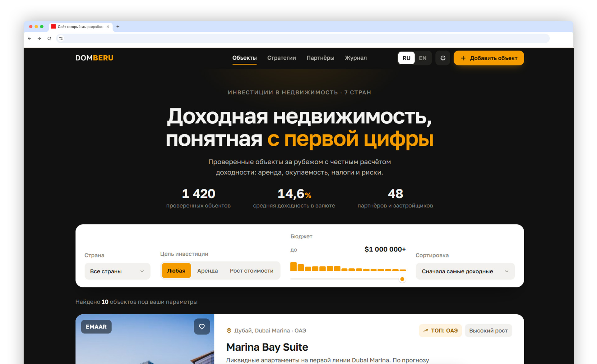Screen dimensions: 597x364
Task: Open the Партнёры nav item
Action: (x=320, y=58)
